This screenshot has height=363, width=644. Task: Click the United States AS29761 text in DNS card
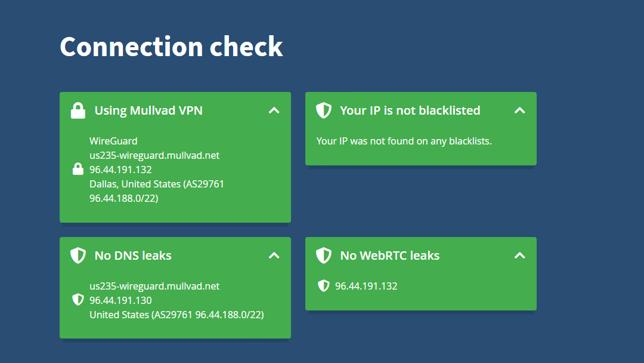click(177, 315)
